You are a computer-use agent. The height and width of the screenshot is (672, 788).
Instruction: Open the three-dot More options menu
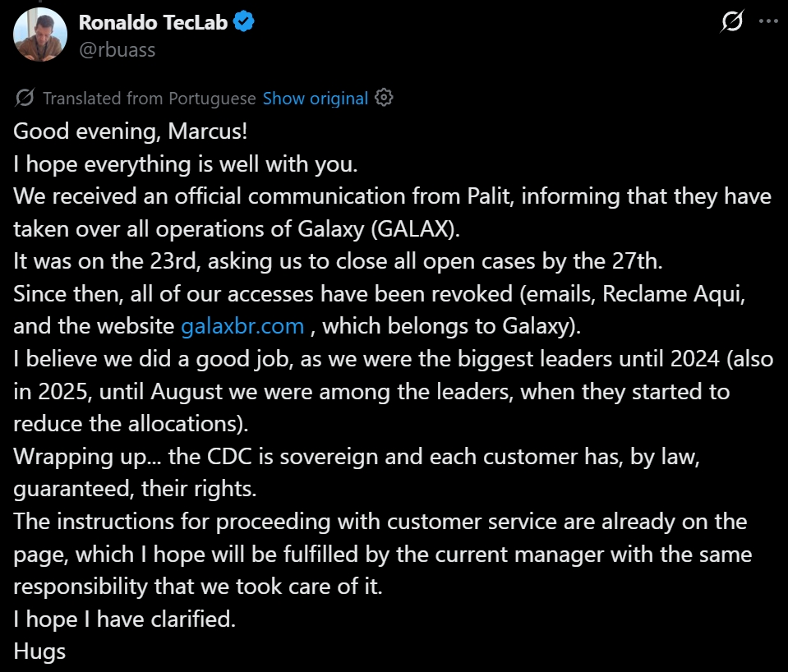[x=767, y=23]
